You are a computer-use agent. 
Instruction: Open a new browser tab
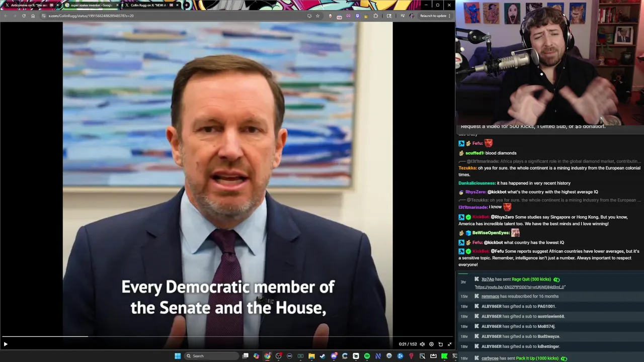[x=187, y=5]
